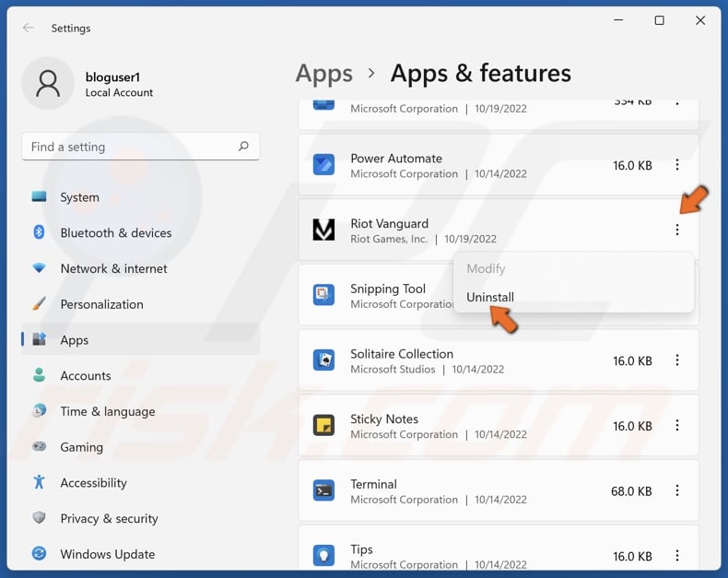The image size is (728, 578).
Task: Open Personalization settings
Action: click(101, 304)
